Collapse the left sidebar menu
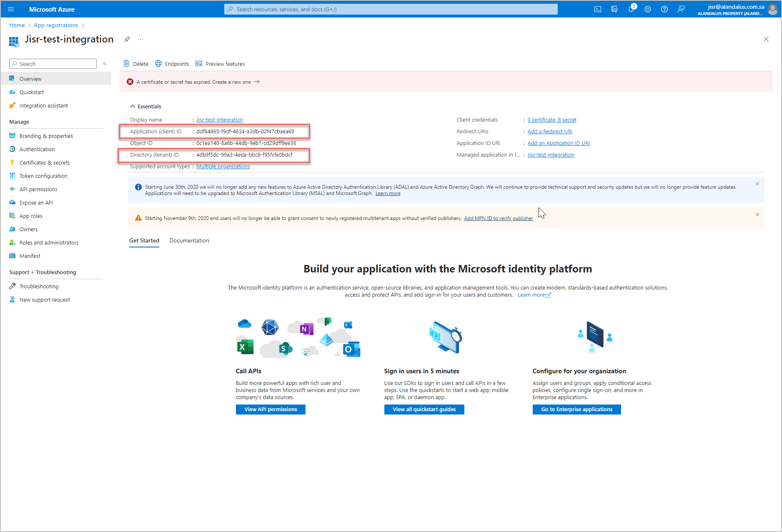The width and height of the screenshot is (782, 532). click(x=105, y=64)
